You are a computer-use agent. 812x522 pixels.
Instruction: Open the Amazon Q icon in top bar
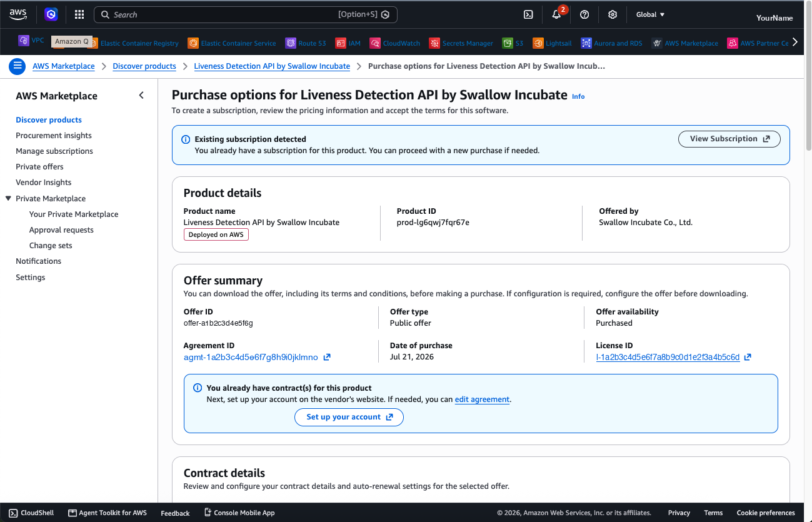point(51,14)
